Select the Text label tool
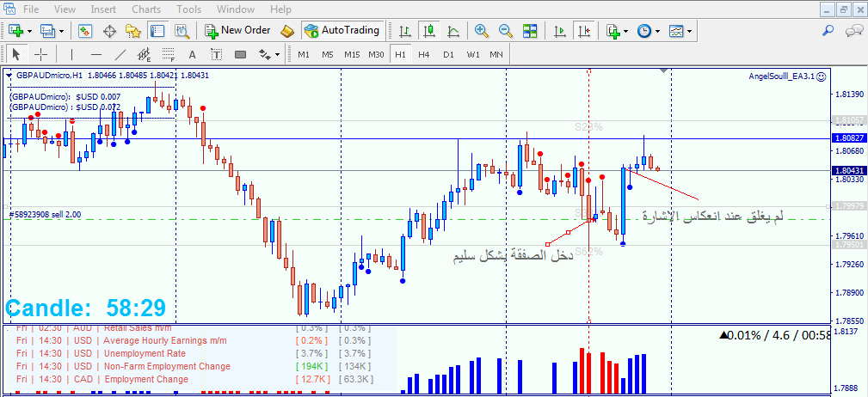The height and width of the screenshot is (397, 868). [x=192, y=55]
